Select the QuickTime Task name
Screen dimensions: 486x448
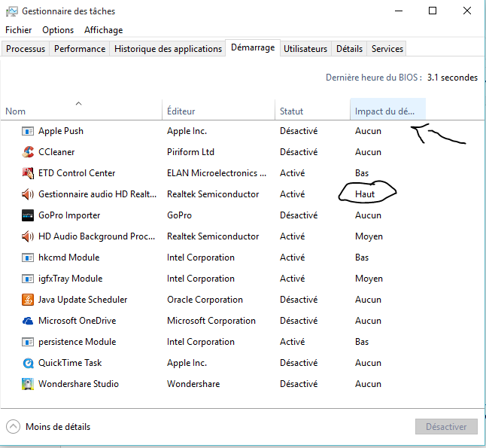click(70, 363)
